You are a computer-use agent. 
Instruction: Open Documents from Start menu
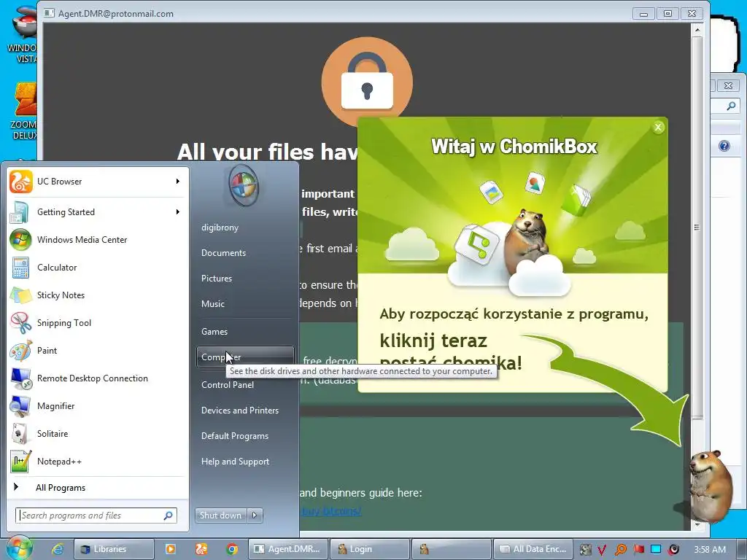223,253
